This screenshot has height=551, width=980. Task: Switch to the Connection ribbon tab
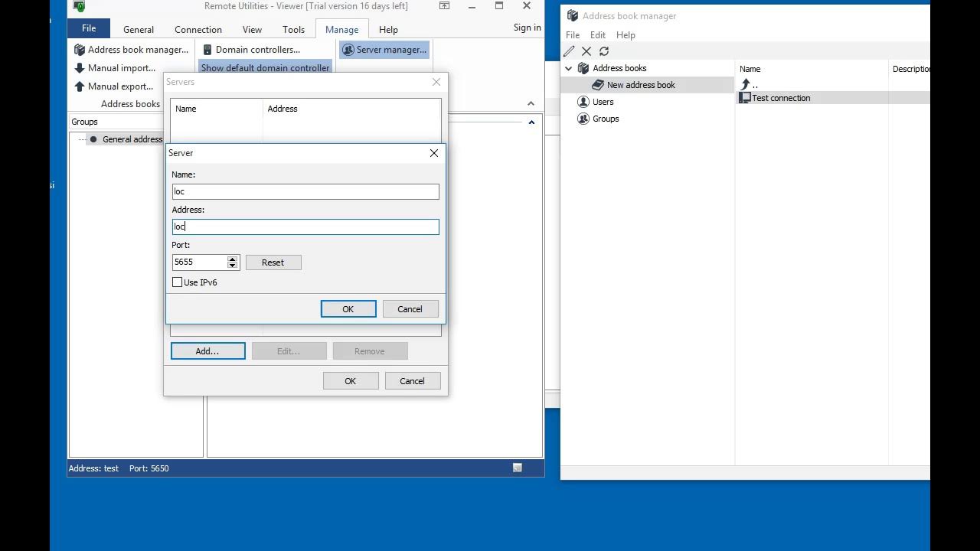click(198, 30)
